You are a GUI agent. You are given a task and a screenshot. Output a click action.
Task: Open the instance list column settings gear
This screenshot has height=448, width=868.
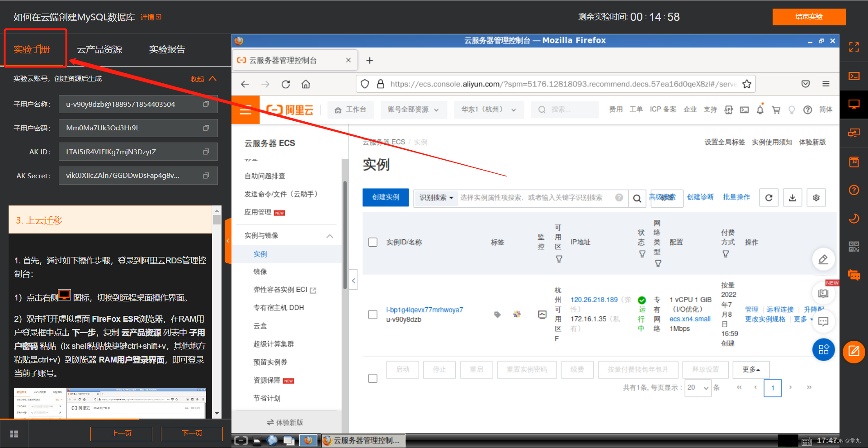816,198
